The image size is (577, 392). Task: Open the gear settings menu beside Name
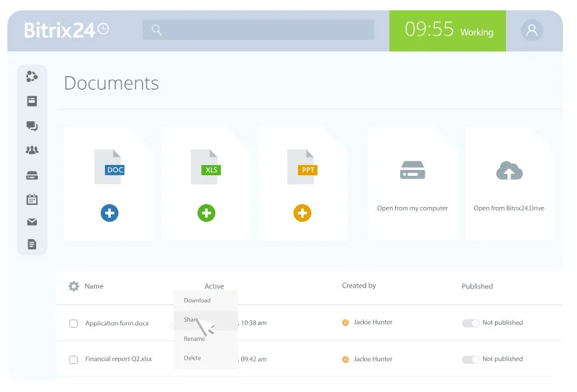(x=73, y=286)
